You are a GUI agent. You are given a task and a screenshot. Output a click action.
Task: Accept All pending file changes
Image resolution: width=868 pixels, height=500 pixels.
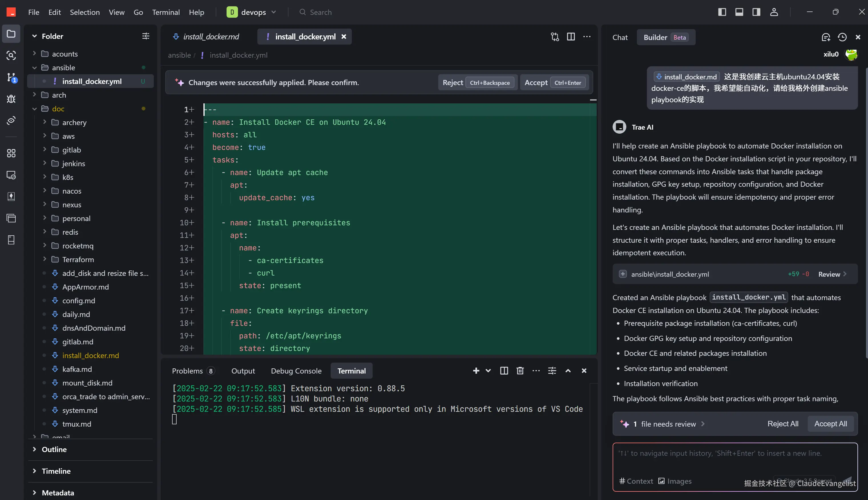coord(831,423)
